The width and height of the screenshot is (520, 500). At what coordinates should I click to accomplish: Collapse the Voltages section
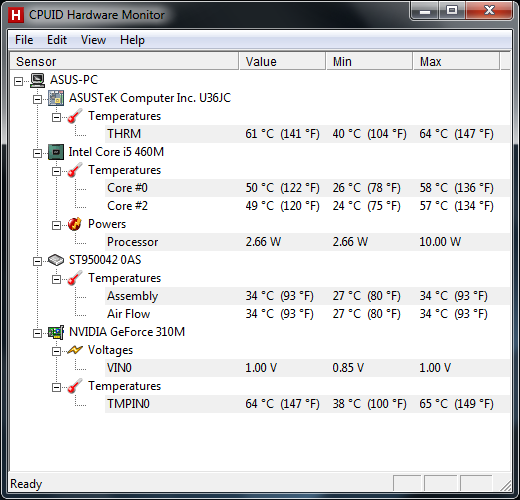56,351
